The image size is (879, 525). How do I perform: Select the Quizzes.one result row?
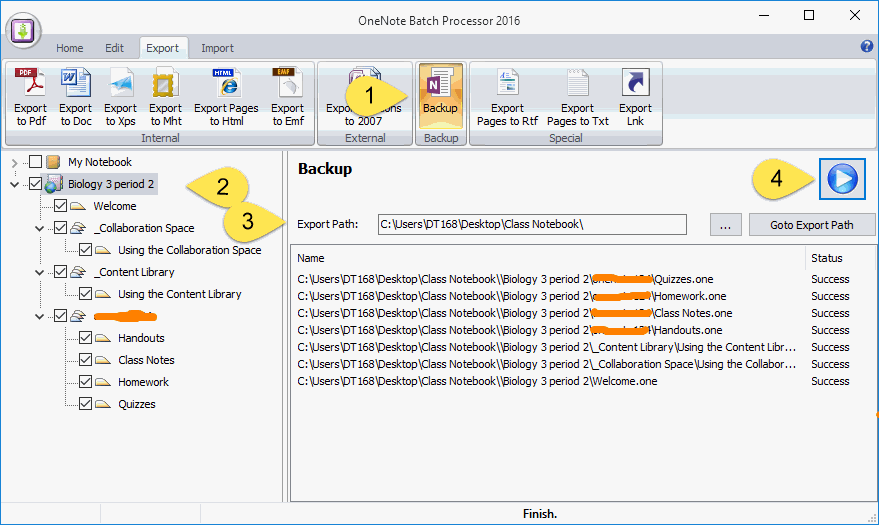coord(583,279)
